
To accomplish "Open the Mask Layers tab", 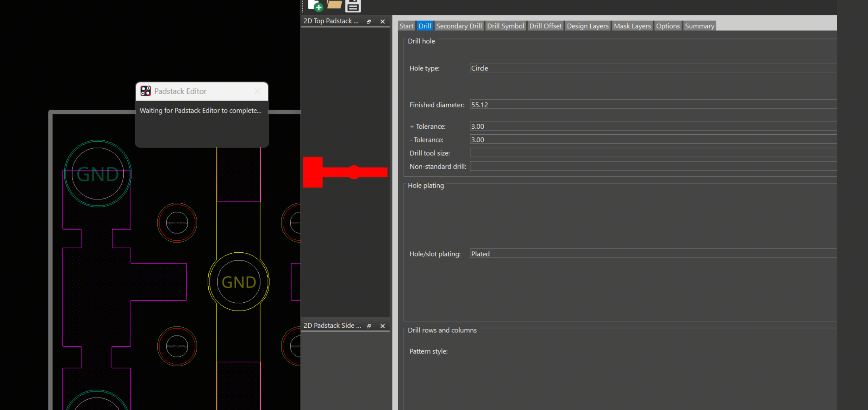I will click(x=632, y=26).
